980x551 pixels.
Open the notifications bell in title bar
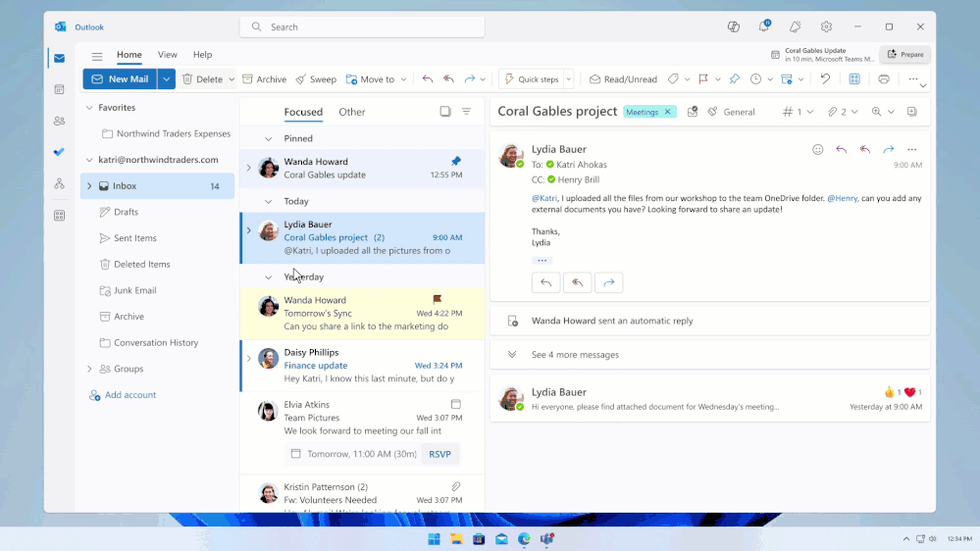(764, 26)
